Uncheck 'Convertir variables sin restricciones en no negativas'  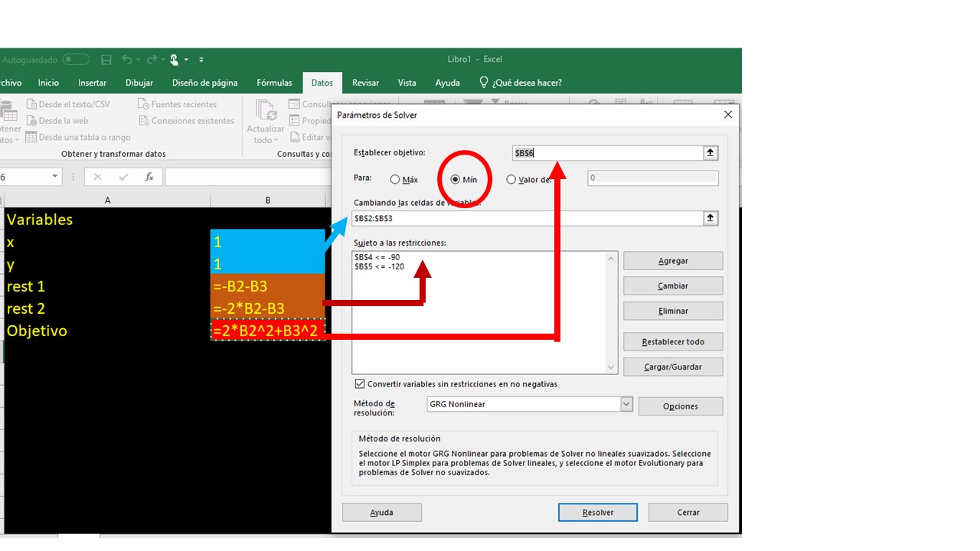click(360, 384)
